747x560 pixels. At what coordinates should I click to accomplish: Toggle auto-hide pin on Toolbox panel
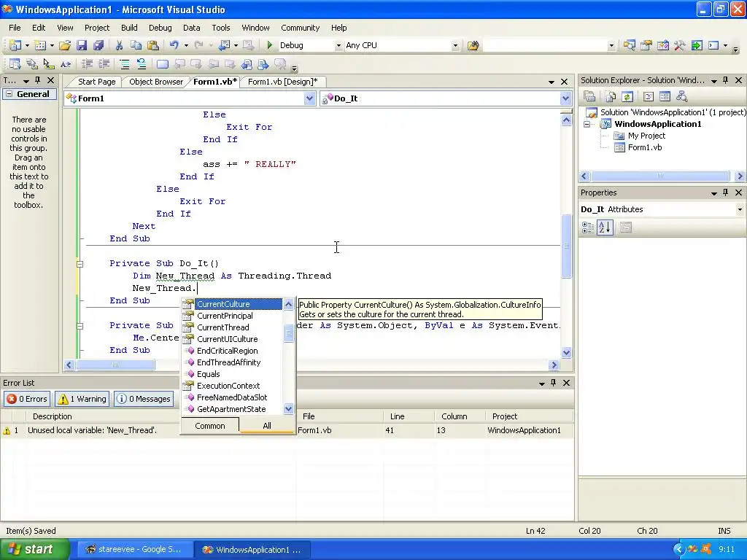38,80
